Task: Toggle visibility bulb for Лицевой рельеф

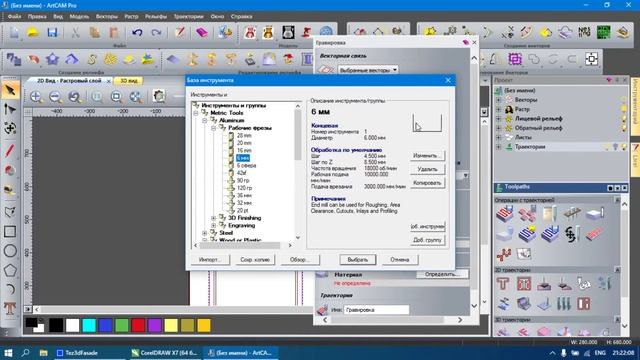Action: [x=623, y=118]
